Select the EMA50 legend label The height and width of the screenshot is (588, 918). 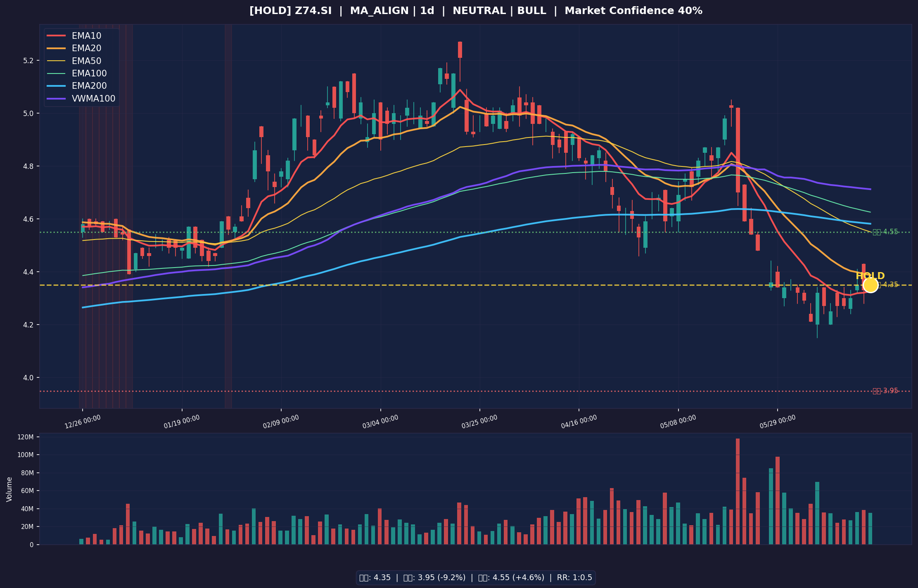point(86,61)
